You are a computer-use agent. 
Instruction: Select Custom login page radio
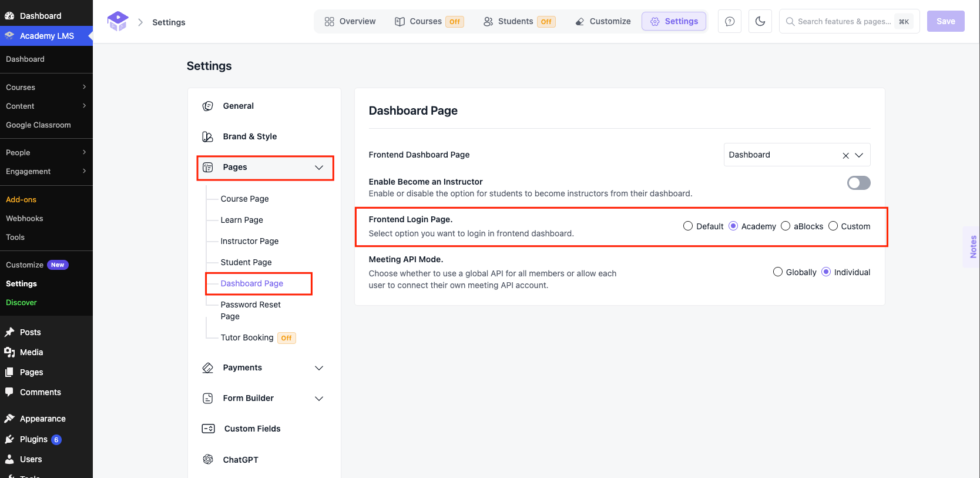pyautogui.click(x=833, y=226)
